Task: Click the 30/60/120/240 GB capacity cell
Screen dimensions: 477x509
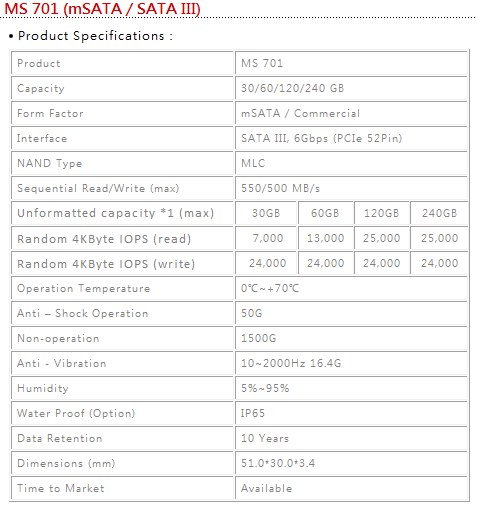Action: click(x=351, y=88)
